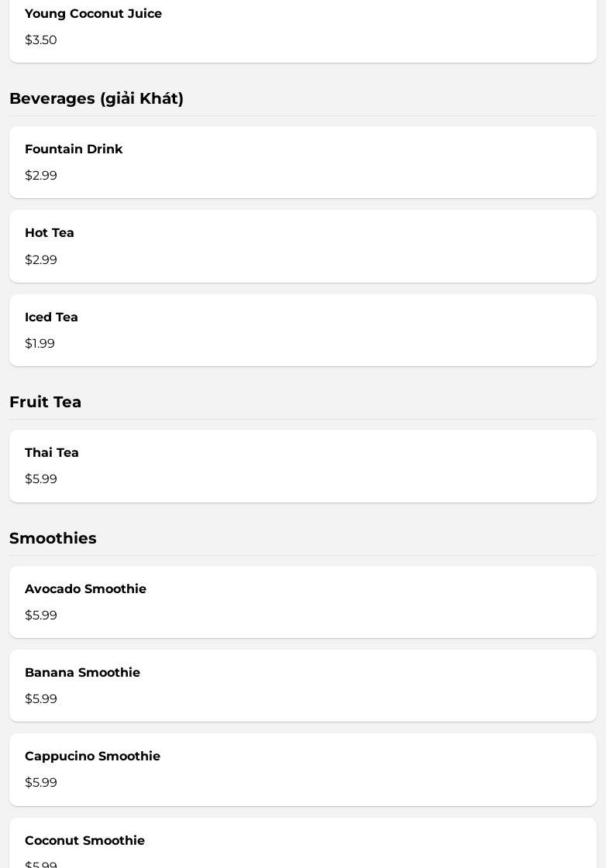Viewport: 606px width, 868px height.
Task: Choose the Hot Tea card
Action: (x=303, y=246)
